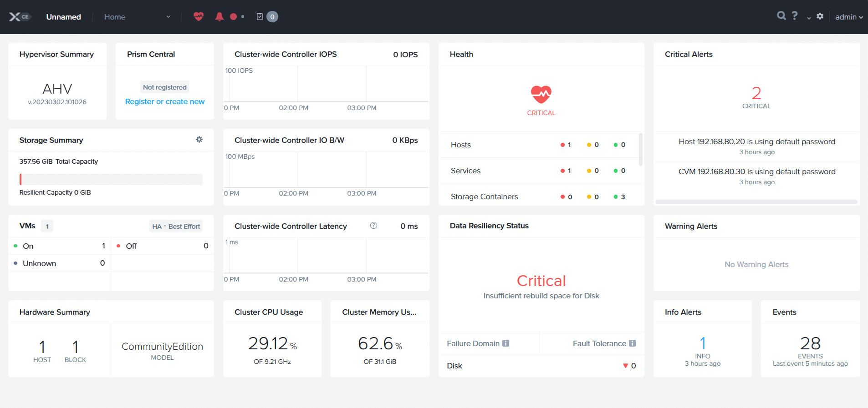The width and height of the screenshot is (868, 408).
Task: Open the Host 192.168.80.20 default password alert
Action: (x=756, y=142)
